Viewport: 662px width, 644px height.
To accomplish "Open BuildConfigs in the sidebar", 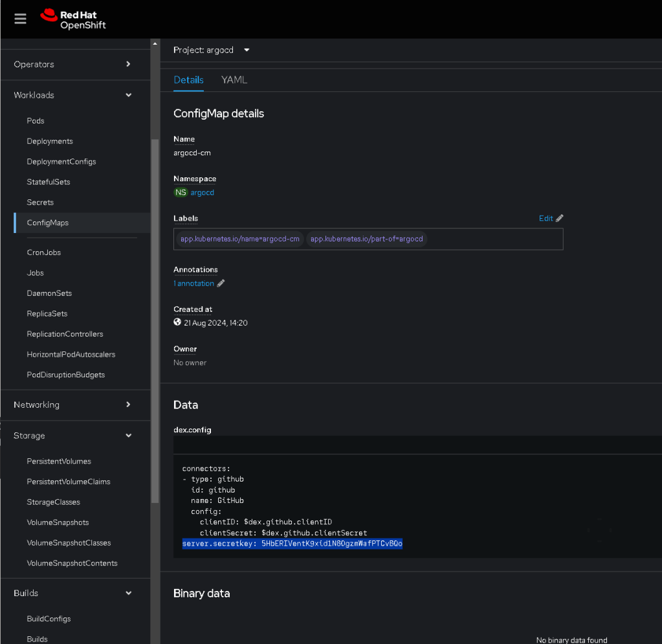I will [49, 619].
